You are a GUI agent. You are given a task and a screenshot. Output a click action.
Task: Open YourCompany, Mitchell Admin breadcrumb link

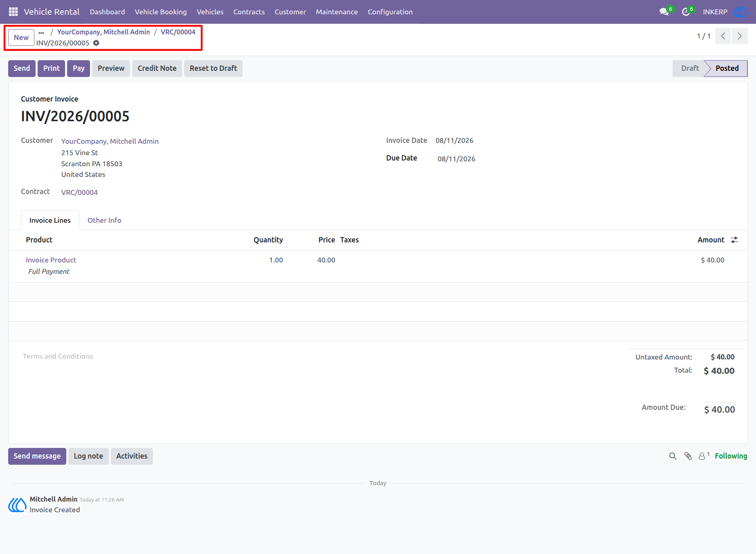point(103,32)
